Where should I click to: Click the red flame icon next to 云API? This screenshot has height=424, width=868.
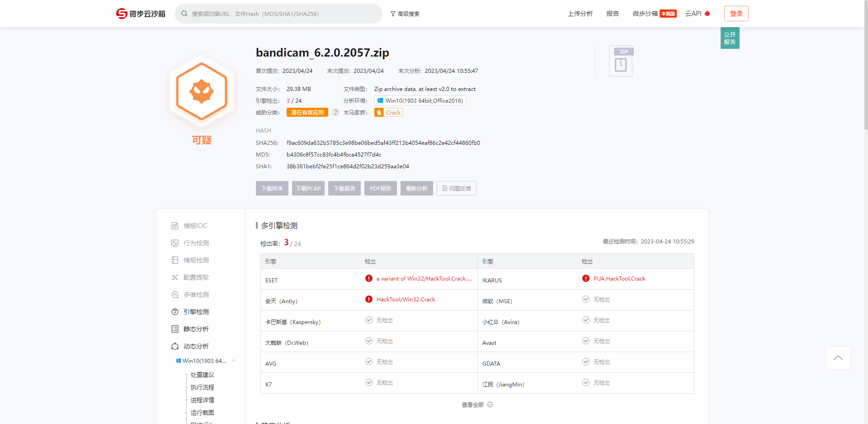click(x=708, y=13)
